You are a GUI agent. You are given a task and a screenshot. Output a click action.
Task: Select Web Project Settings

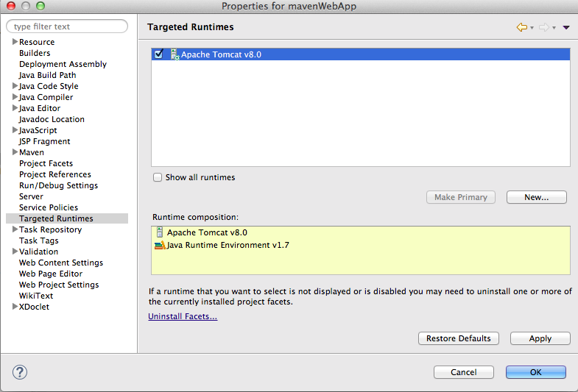coord(59,285)
